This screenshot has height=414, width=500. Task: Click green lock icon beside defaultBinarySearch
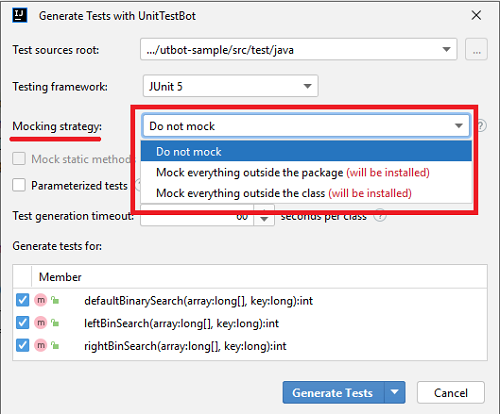click(55, 300)
